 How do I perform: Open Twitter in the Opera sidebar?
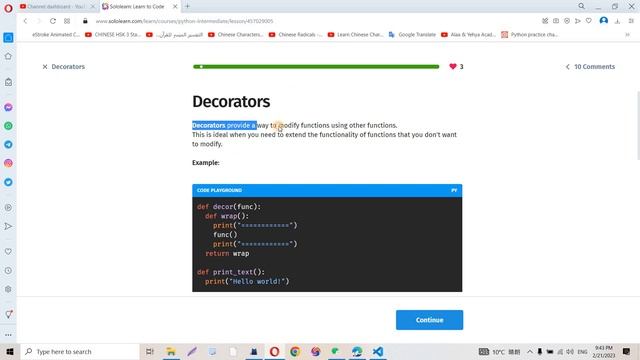8,182
